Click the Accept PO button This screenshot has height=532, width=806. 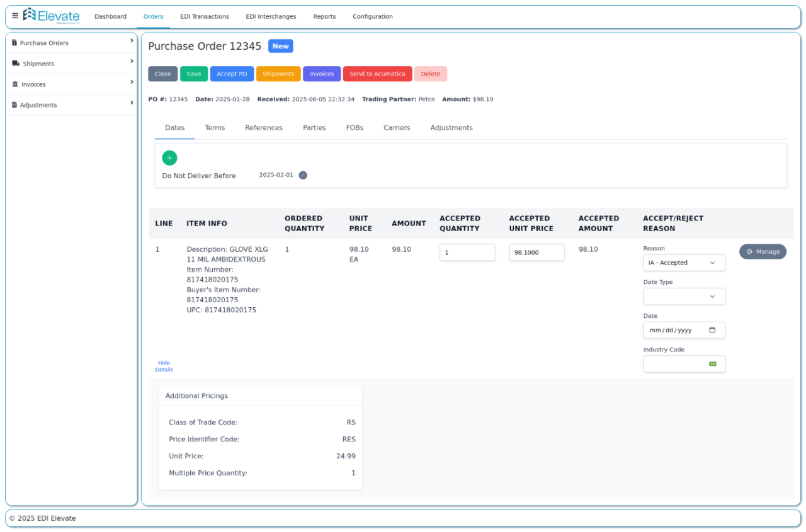coord(232,74)
